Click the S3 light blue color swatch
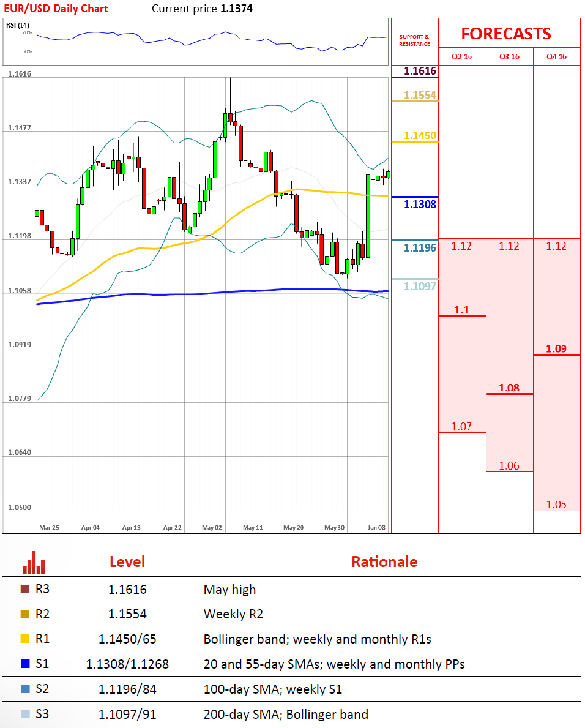This screenshot has width=585, height=728. tap(25, 714)
